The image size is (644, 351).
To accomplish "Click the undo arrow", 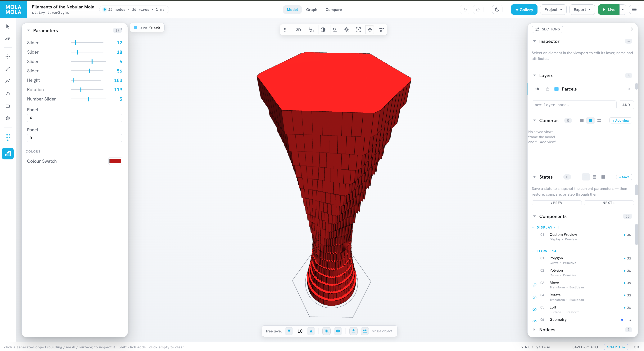I will (x=465, y=10).
